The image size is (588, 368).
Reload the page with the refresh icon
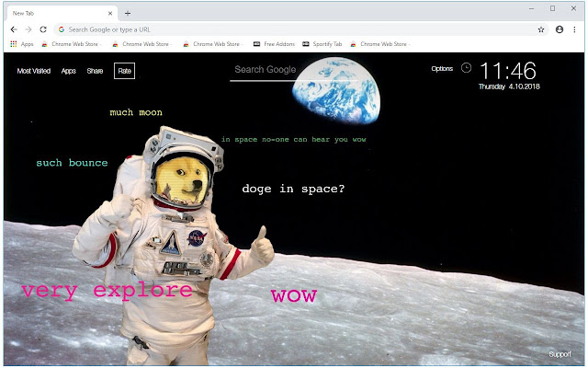point(43,29)
